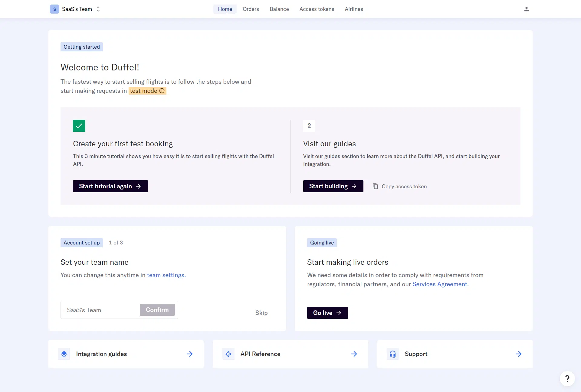Screen dimensions: 581x392
Task: Click the Visit our guides heading
Action: tap(330, 144)
